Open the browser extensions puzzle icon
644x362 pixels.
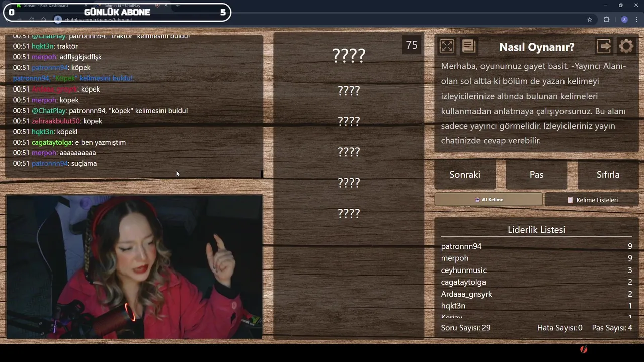tap(606, 20)
